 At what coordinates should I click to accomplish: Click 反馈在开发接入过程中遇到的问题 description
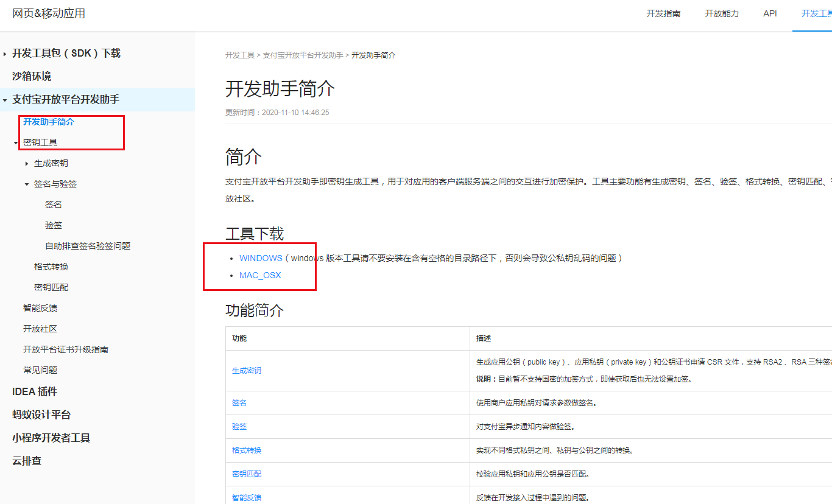pyautogui.click(x=533, y=498)
